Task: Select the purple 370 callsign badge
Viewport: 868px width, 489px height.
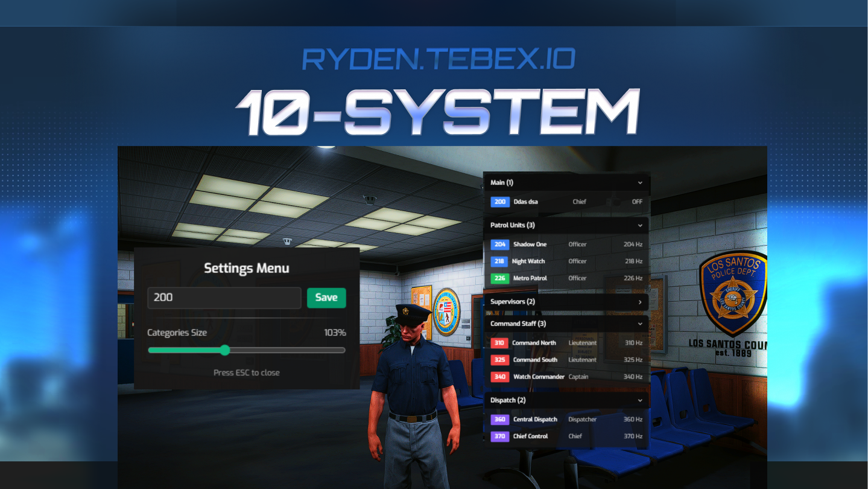Action: [x=500, y=436]
